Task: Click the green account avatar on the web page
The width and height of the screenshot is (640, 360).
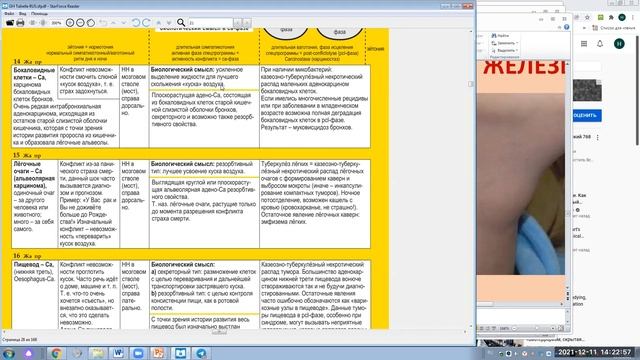Action: tap(619, 44)
